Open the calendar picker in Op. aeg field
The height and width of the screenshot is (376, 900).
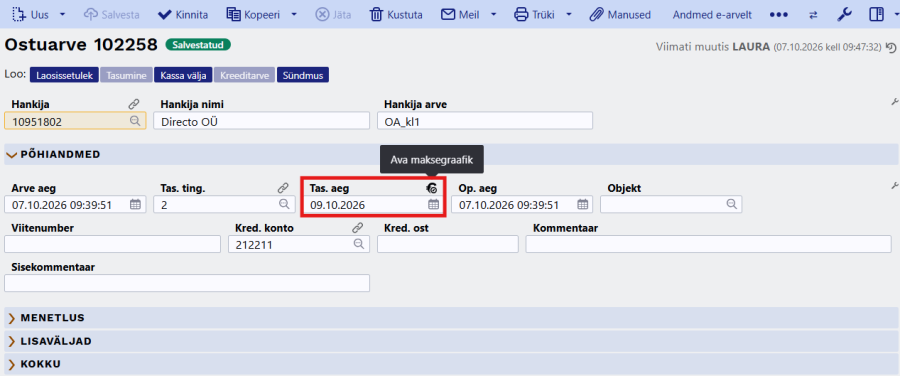pos(583,204)
